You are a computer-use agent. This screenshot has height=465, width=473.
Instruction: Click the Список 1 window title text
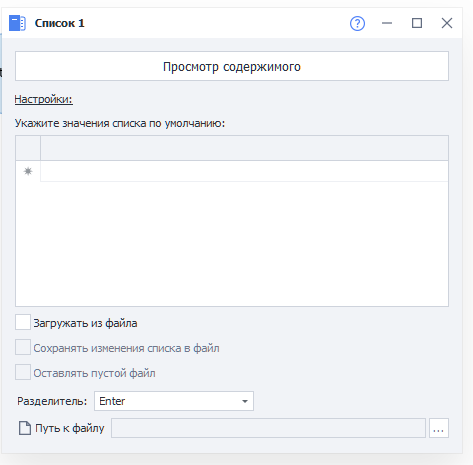(x=60, y=23)
